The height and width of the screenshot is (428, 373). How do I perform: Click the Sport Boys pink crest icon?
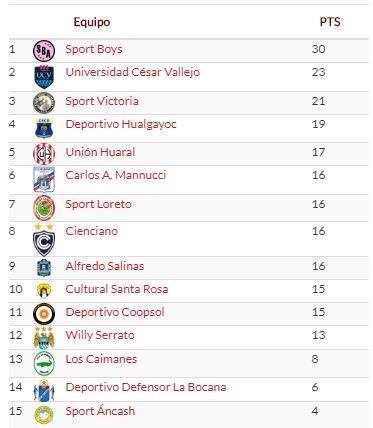44,51
